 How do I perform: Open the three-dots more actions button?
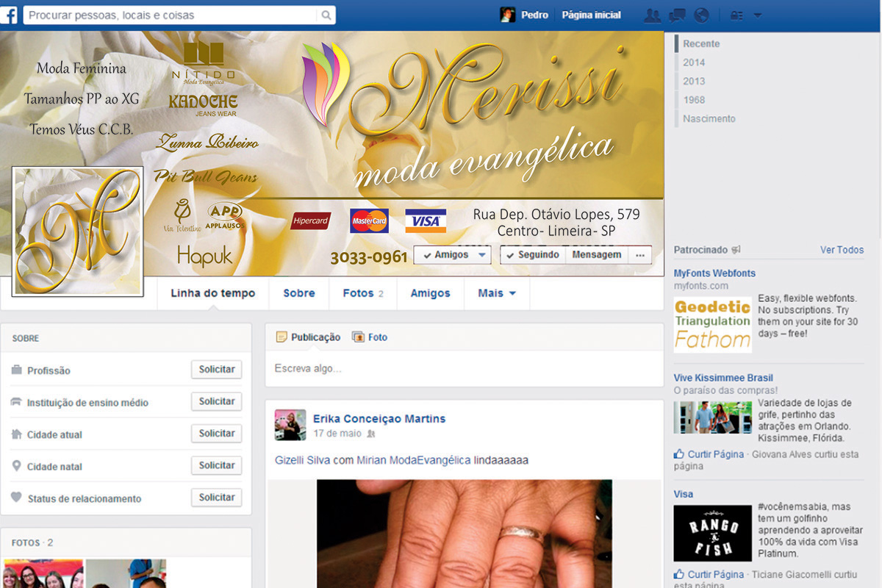coord(640,255)
